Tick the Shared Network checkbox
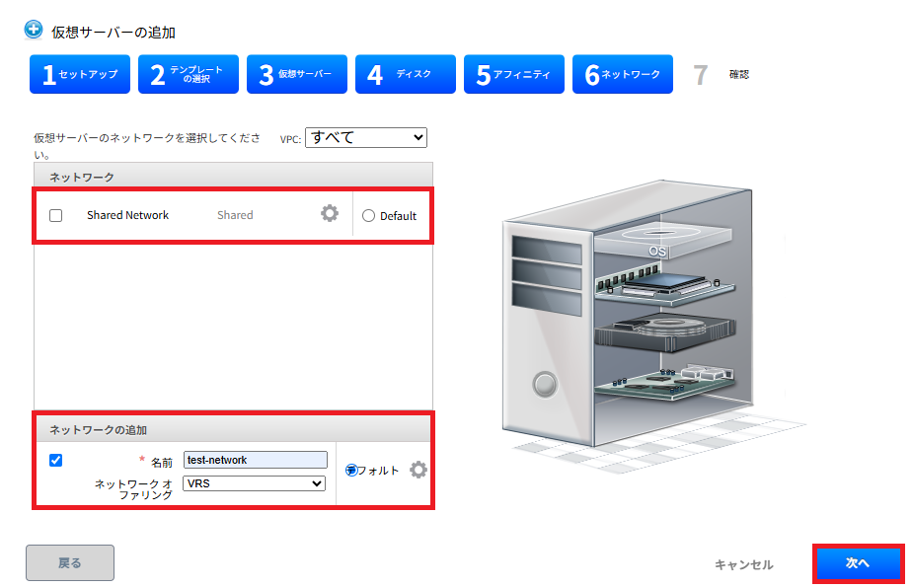This screenshot has height=588, width=912. coord(56,216)
